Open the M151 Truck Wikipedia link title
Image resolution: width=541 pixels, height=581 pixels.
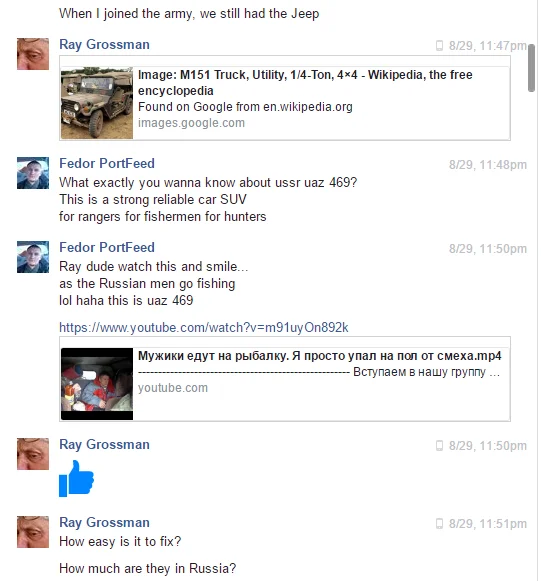point(305,83)
